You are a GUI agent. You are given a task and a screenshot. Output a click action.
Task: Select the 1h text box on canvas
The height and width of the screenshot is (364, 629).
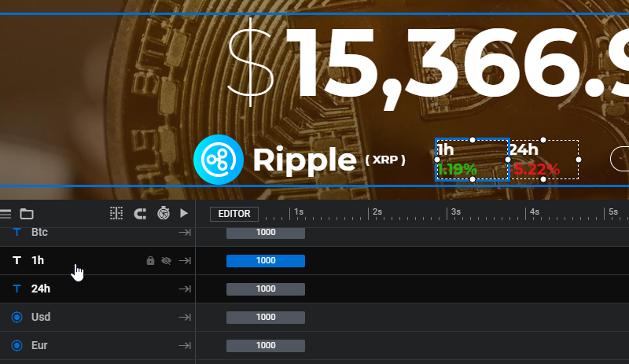click(x=473, y=160)
